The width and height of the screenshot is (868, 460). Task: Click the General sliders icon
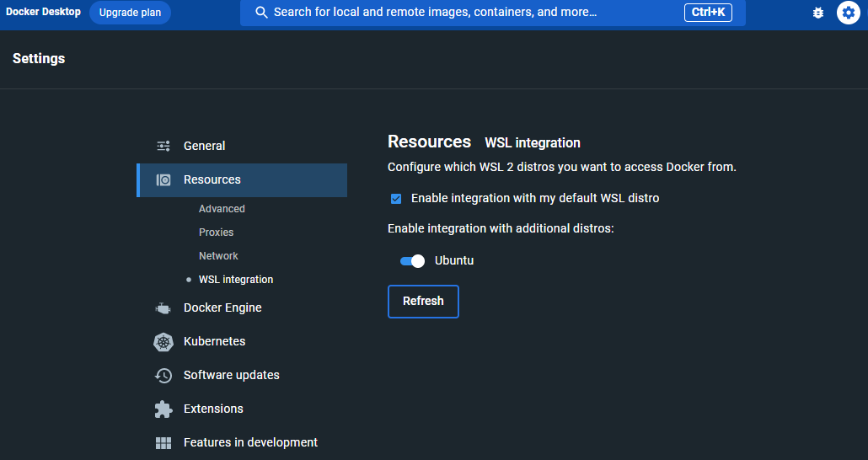(x=163, y=146)
